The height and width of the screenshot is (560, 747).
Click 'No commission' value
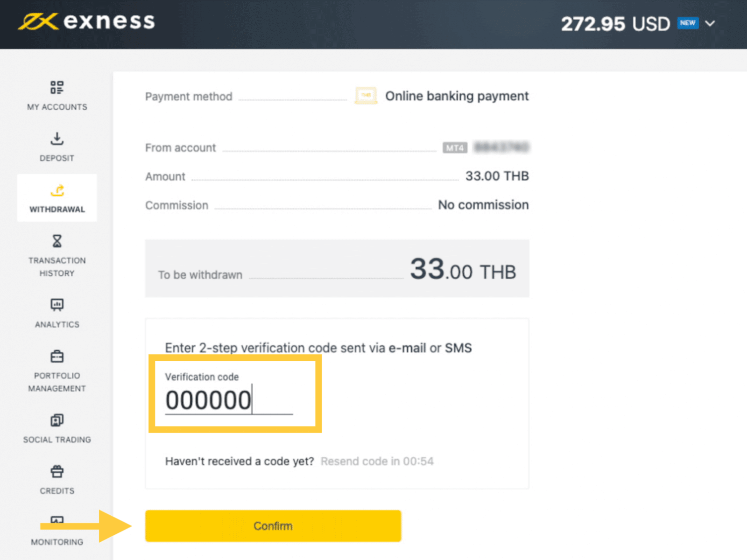pyautogui.click(x=483, y=205)
